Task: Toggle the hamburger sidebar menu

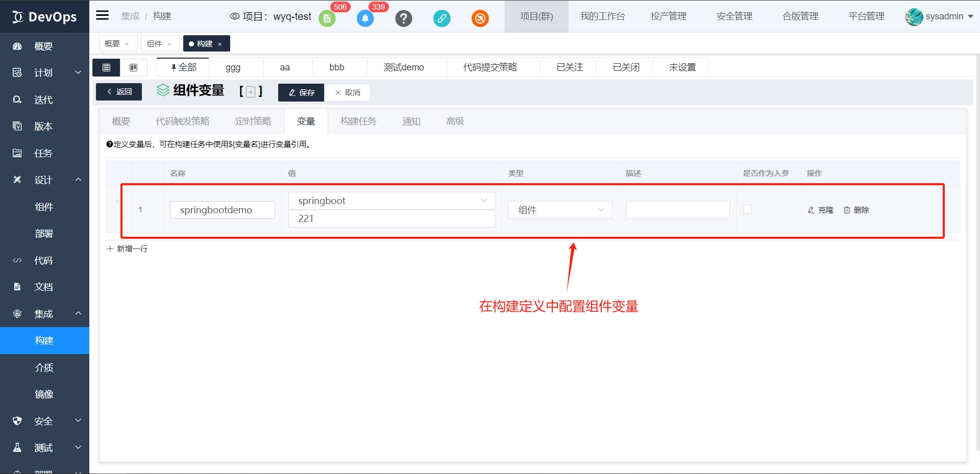Action: coord(103,15)
